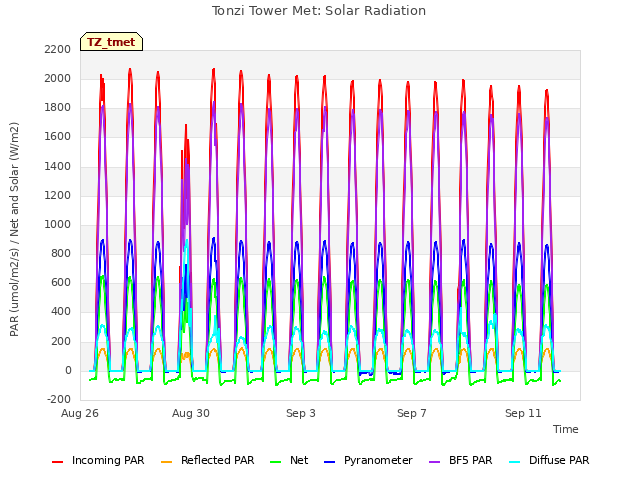Click the Time x-axis title
The image size is (640, 480).
point(566,429)
